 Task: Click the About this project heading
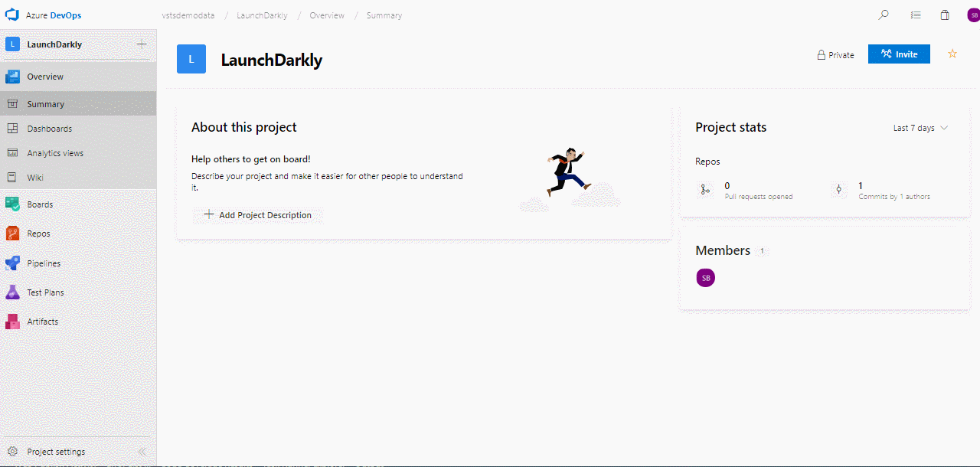point(244,127)
